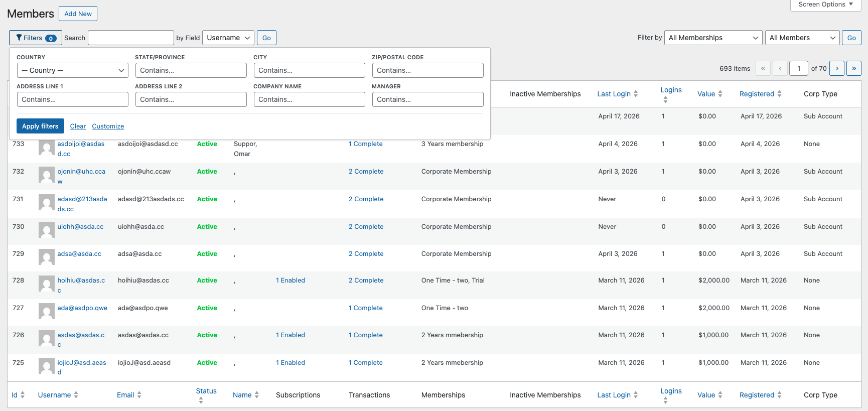Open member adsa@asda.cc username link
This screenshot has width=868, height=411.
click(79, 253)
